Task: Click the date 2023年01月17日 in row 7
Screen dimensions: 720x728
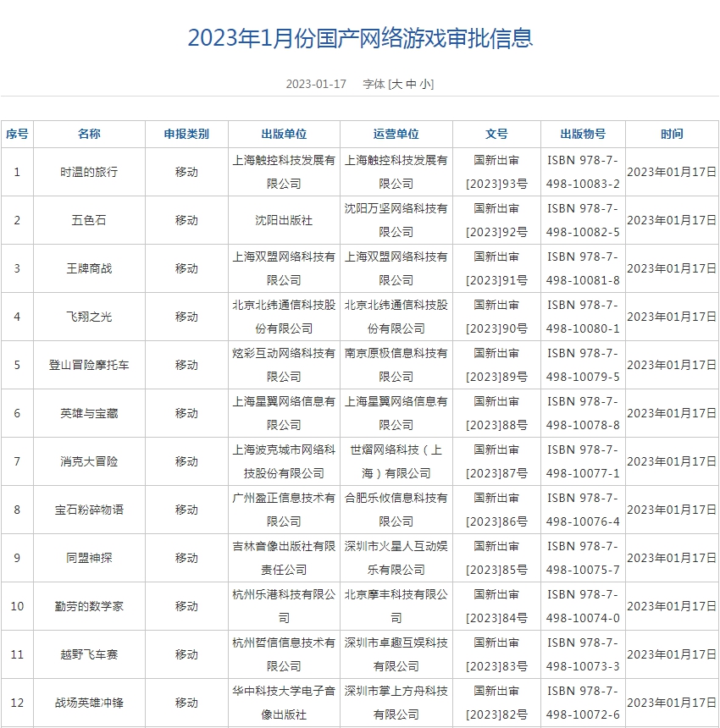Action: point(673,462)
